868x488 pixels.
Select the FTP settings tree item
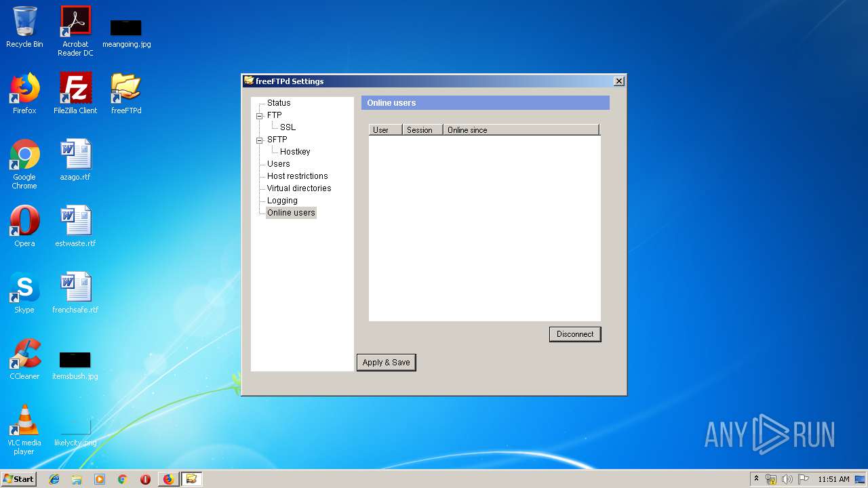coord(274,115)
